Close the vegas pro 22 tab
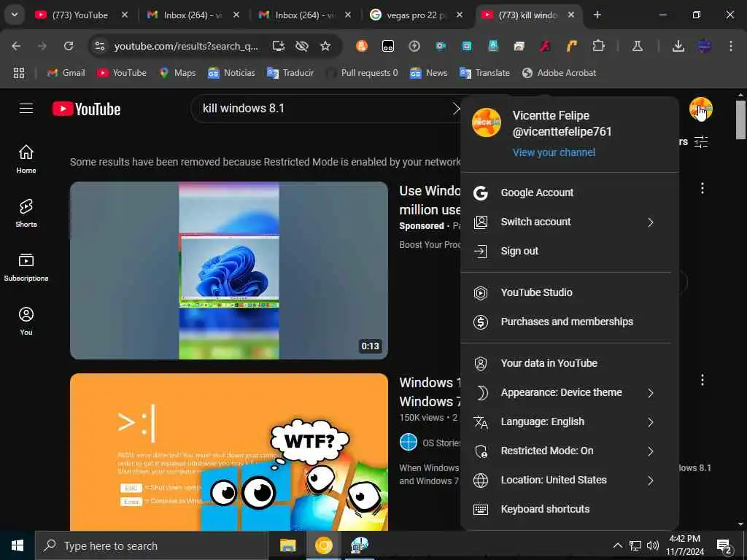The image size is (747, 560). click(460, 15)
